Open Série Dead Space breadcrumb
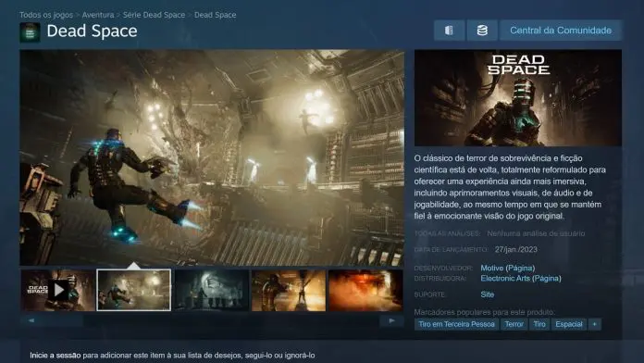The height and width of the screenshot is (363, 644). [x=154, y=15]
